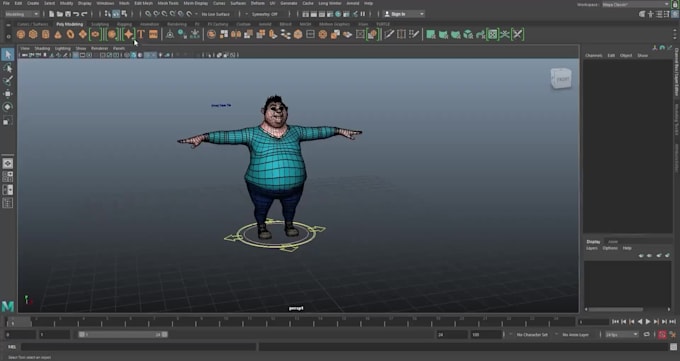
Task: Open the Edit Mesh menu
Action: point(144,3)
